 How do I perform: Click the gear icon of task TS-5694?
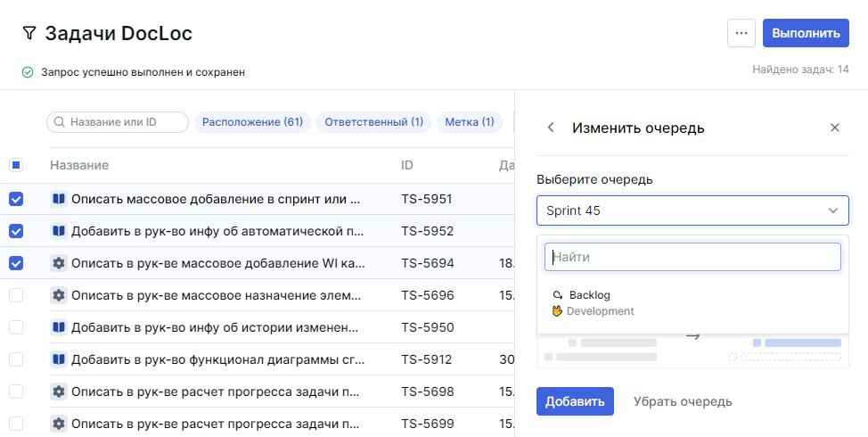click(59, 263)
